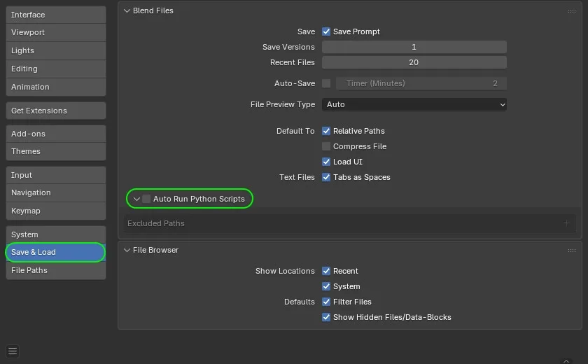
Task: Collapse the Blend Files panel
Action: coord(127,11)
